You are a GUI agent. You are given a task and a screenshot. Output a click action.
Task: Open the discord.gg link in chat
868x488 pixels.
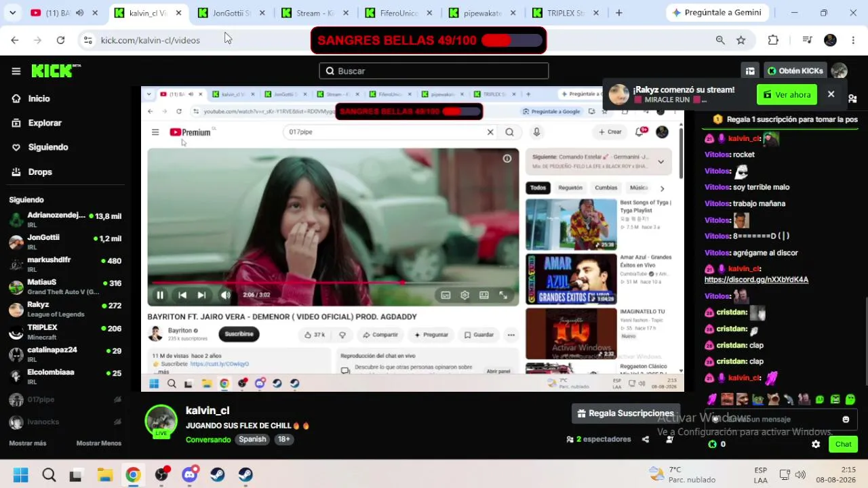(x=756, y=279)
